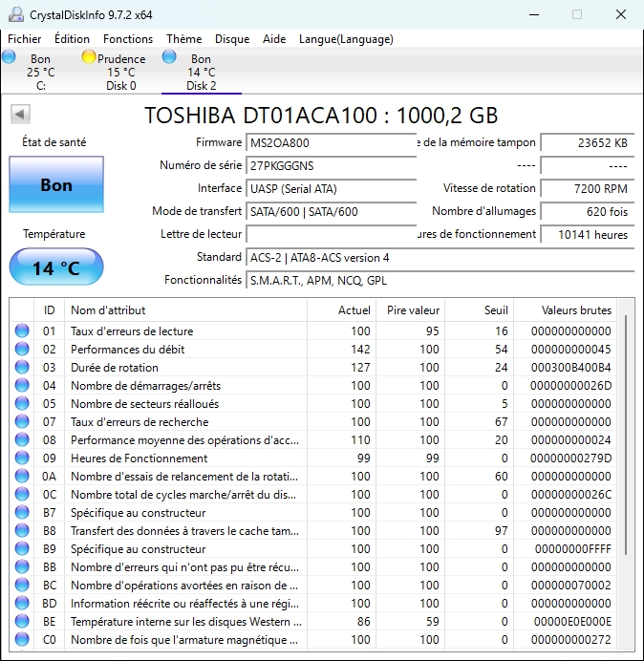This screenshot has width=644, height=661.
Task: Click the blue status icon for drive C:
Action: (x=10, y=57)
